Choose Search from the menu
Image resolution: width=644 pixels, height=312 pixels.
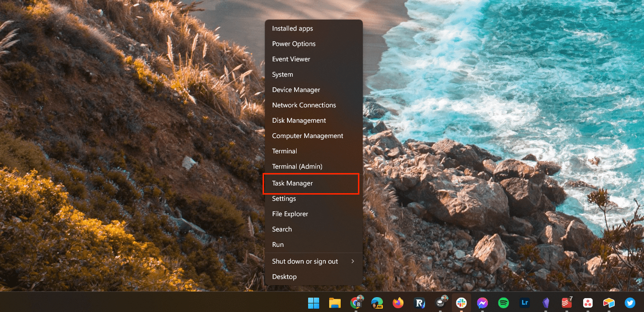pos(313,229)
